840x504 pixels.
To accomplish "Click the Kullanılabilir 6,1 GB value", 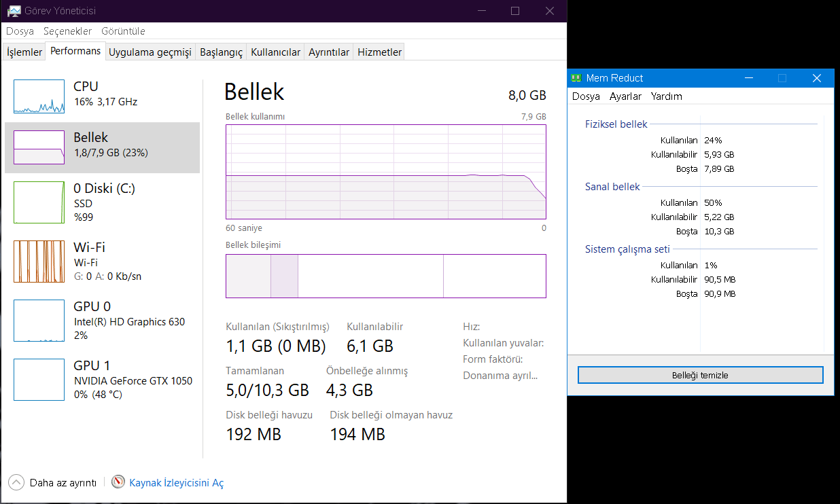I will click(x=370, y=346).
